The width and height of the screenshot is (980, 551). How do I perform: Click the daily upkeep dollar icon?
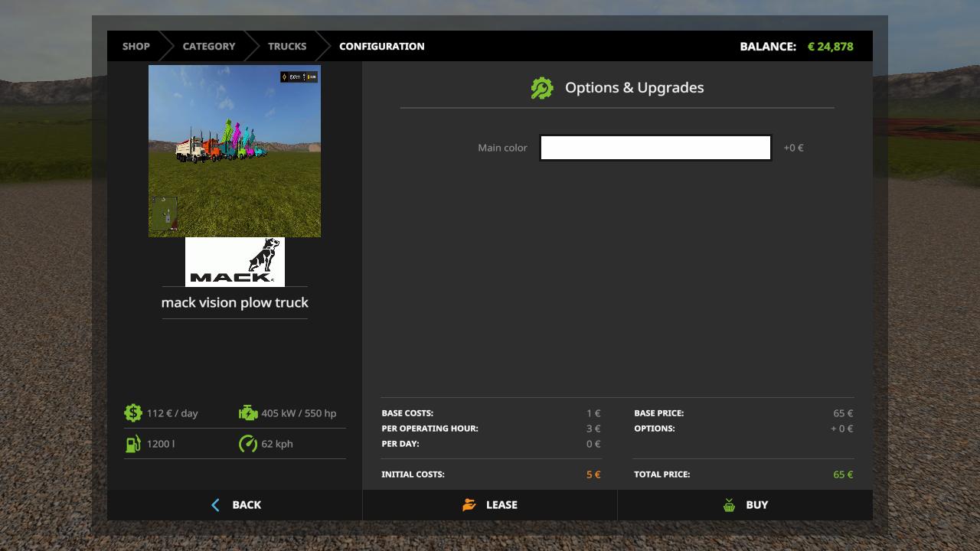(x=133, y=413)
